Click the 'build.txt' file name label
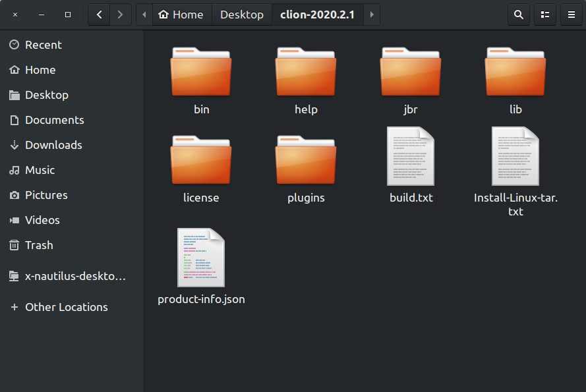The image size is (586, 392). (x=411, y=198)
